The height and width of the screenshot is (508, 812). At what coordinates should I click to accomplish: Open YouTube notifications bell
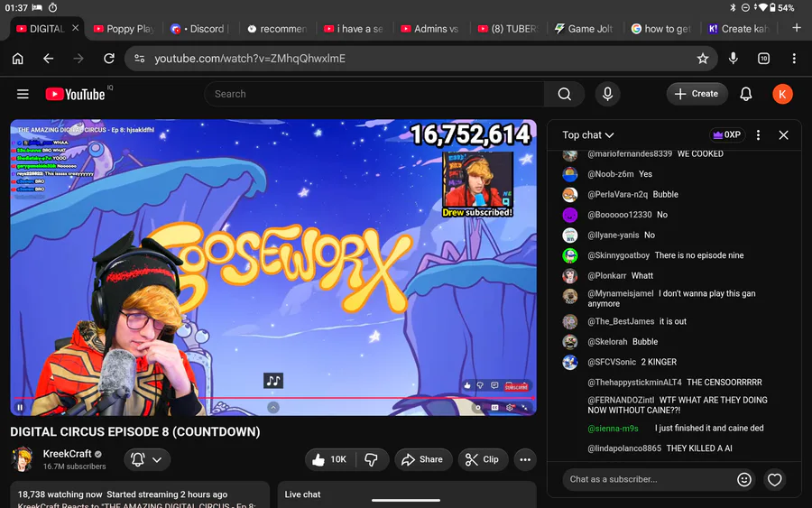click(x=746, y=94)
